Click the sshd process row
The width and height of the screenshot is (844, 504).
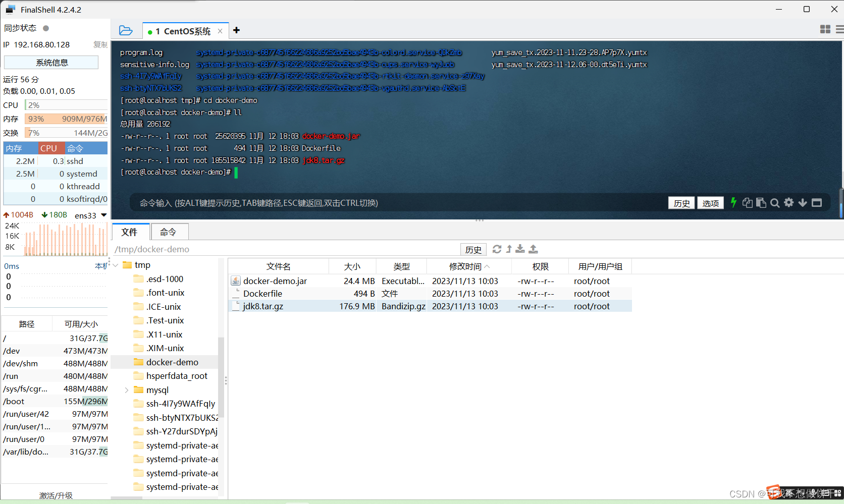pos(56,161)
